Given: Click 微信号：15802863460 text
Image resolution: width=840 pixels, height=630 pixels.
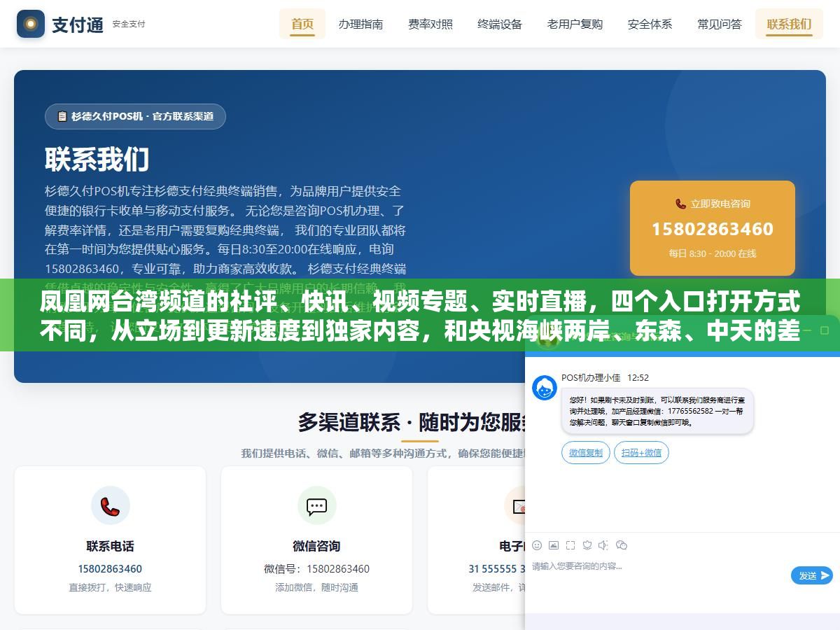Looking at the screenshot, I should tap(316, 568).
